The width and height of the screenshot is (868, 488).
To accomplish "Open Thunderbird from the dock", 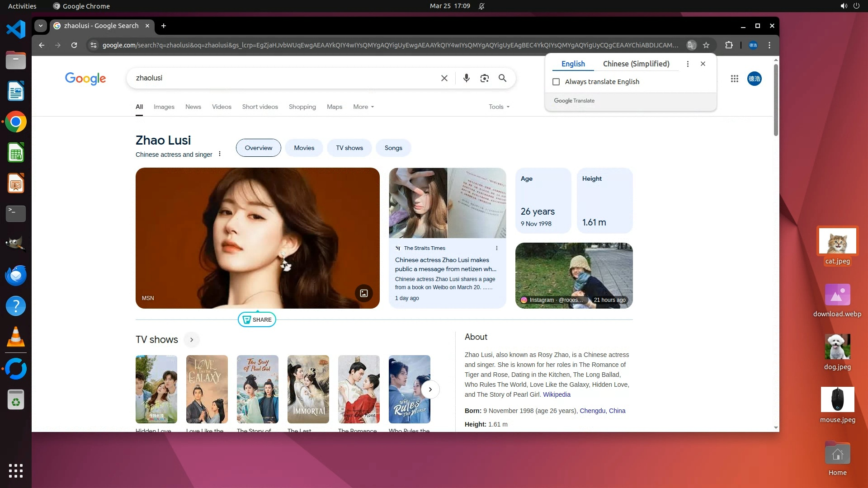I will coord(16,275).
